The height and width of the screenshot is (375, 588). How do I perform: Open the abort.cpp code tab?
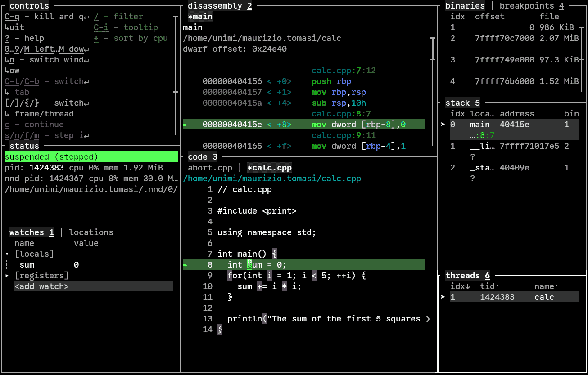[x=210, y=168]
